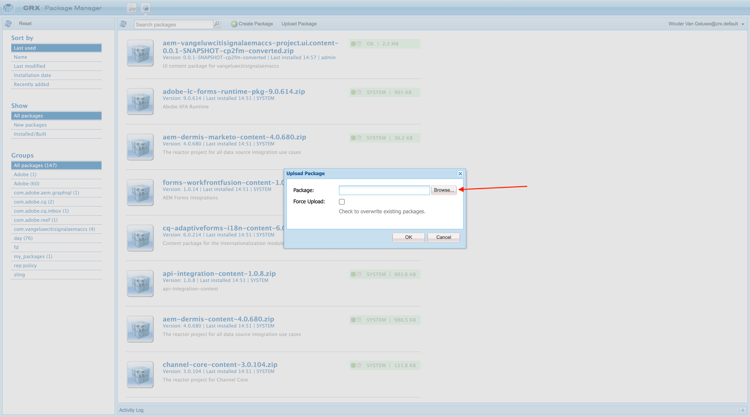
Task: Click the adobe-lc-forms-runtime-pkg package cube icon
Action: pos(140,101)
